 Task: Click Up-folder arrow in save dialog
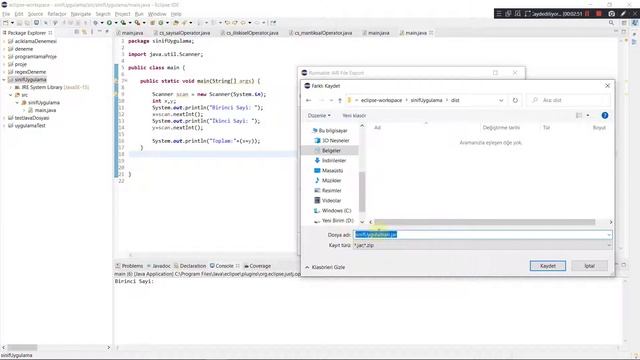[340, 100]
